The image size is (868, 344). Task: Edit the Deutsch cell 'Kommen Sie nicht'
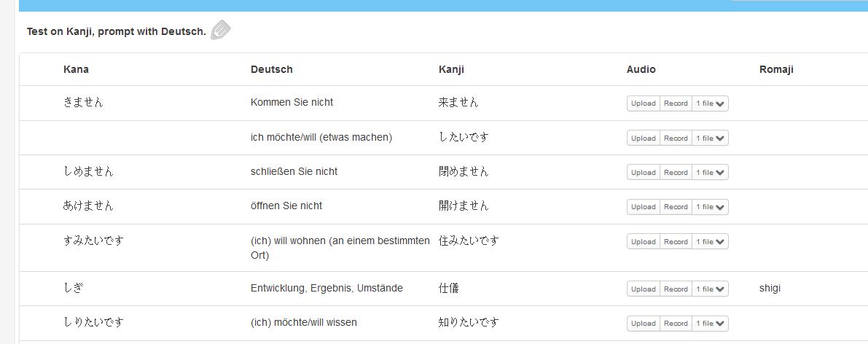pyautogui.click(x=292, y=103)
